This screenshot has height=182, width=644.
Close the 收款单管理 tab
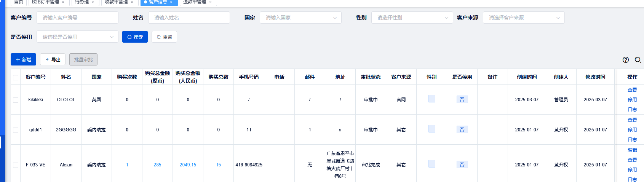tap(132, 2)
